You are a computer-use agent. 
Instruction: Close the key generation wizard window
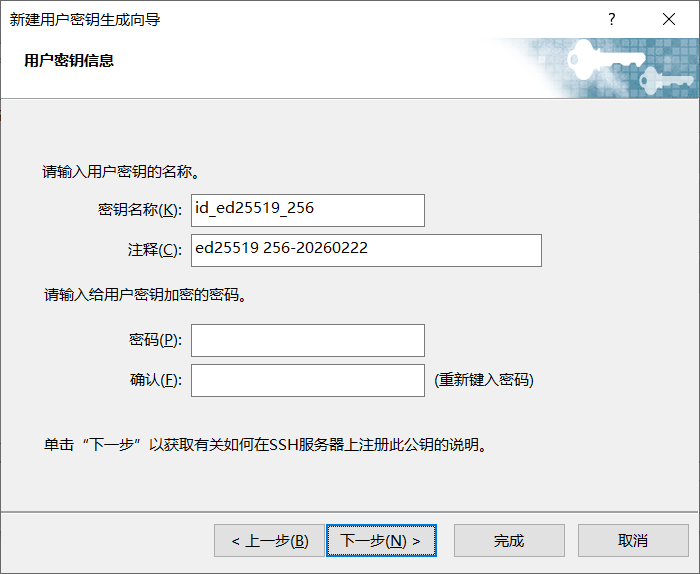tap(668, 19)
